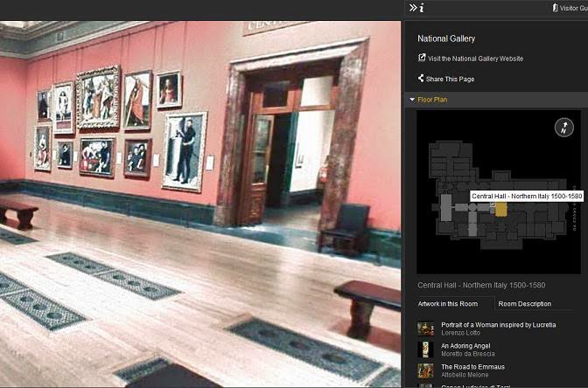Open An Adoring Angel thumbnail
Image resolution: width=588 pixels, height=388 pixels.
[425, 350]
